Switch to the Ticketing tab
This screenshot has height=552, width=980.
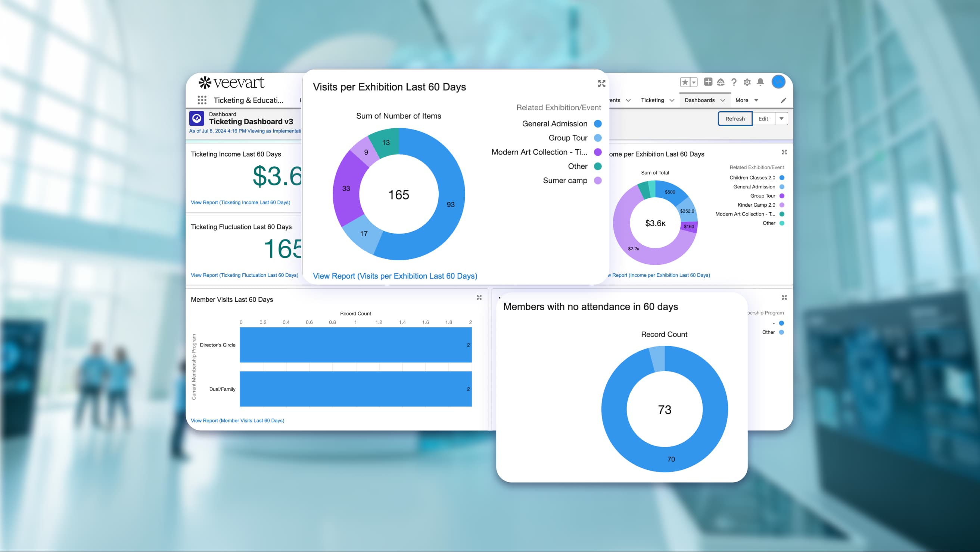coord(654,100)
